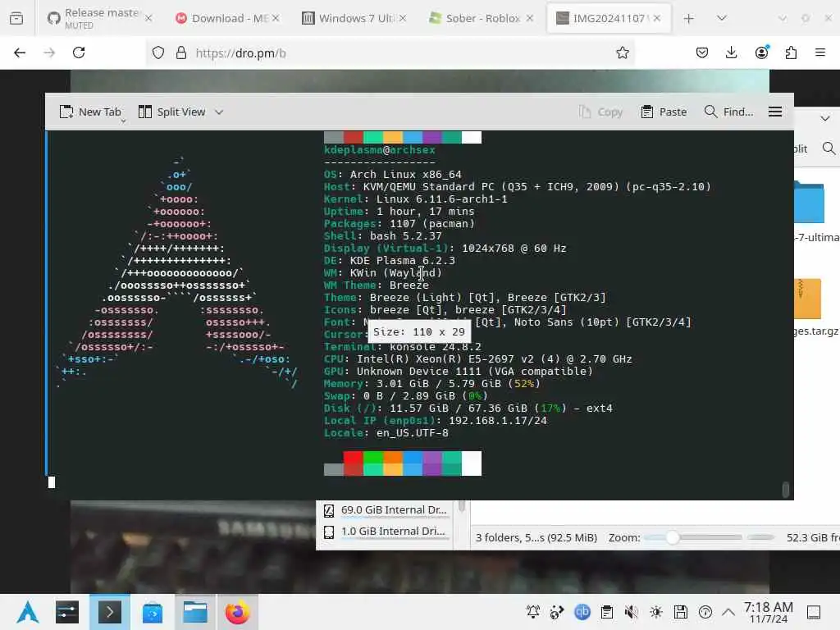The image size is (840, 630).
Task: Click the Konsole vertical scrollbar handle
Action: pos(785,490)
